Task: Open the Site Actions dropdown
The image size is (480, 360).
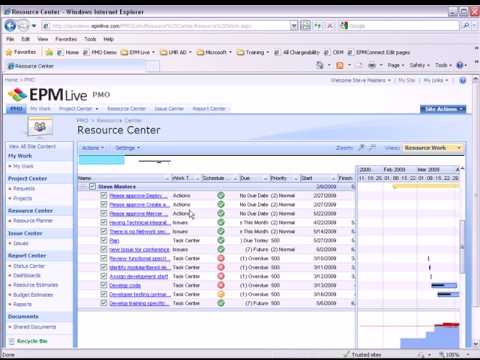Action: (443, 109)
